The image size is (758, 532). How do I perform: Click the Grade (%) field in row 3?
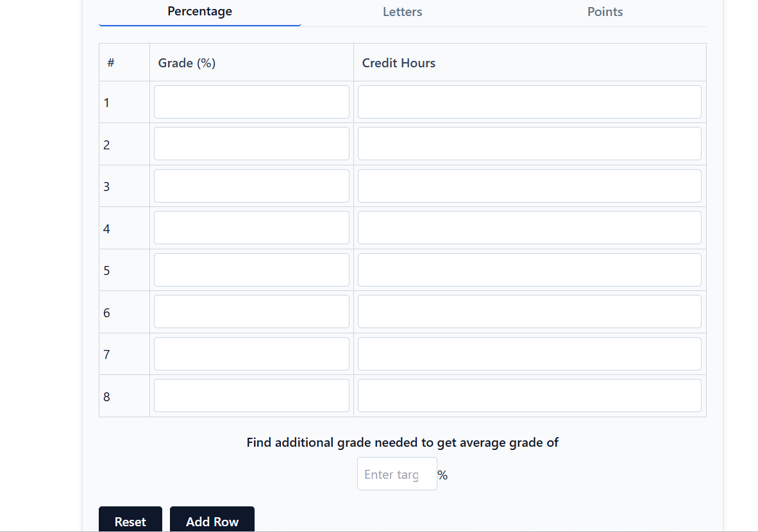point(251,185)
